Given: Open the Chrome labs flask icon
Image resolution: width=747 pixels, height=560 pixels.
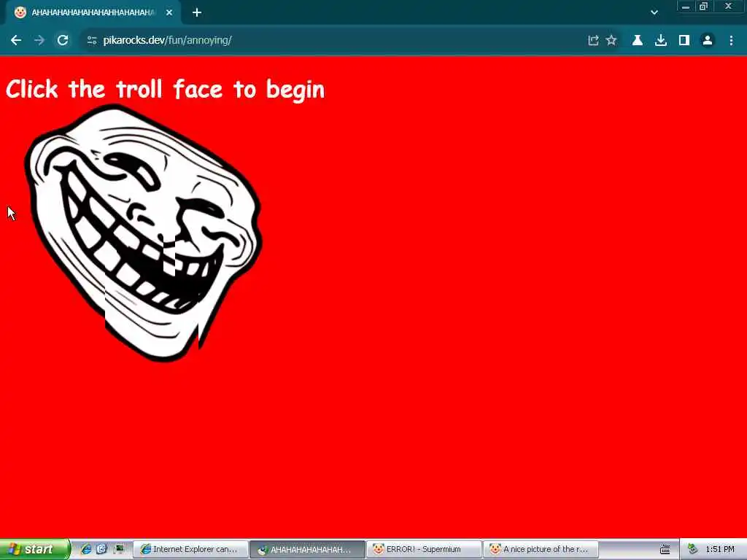Looking at the screenshot, I should click(x=637, y=41).
